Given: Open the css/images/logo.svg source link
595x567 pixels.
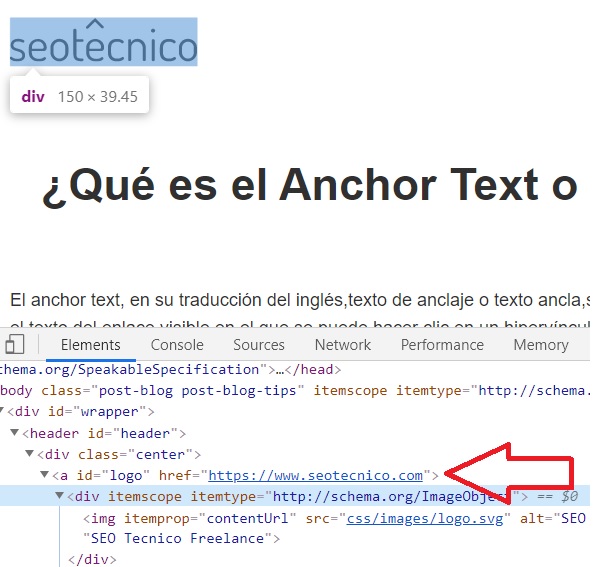Looking at the screenshot, I should [x=425, y=518].
